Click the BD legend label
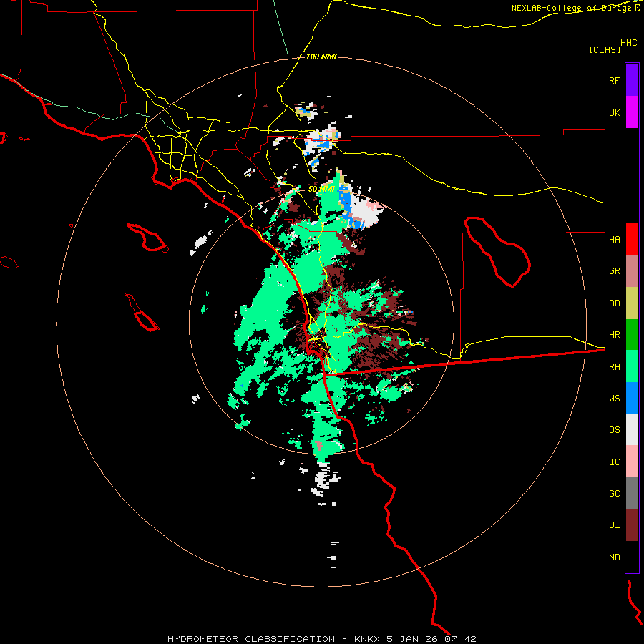This screenshot has height=644, width=644. click(x=614, y=303)
